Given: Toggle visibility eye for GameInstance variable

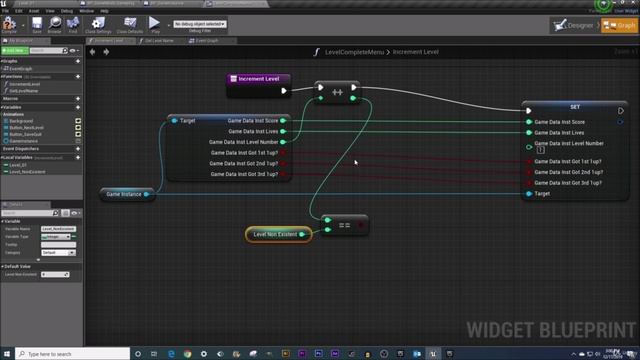Looking at the screenshot, I should click(x=78, y=141).
